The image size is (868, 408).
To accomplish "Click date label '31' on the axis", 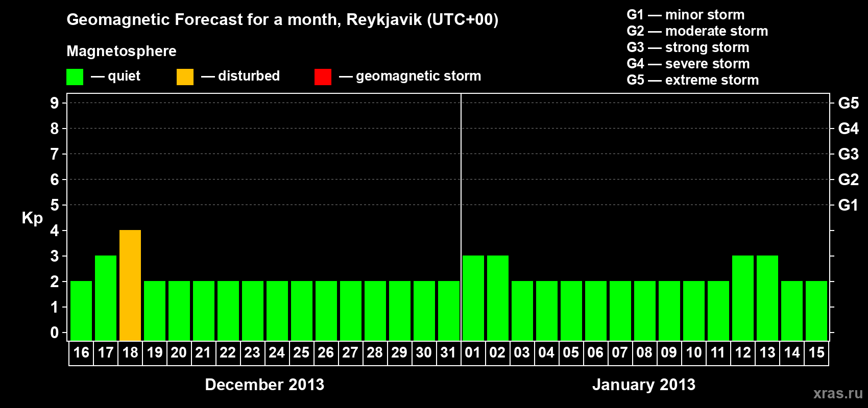I will tap(448, 352).
